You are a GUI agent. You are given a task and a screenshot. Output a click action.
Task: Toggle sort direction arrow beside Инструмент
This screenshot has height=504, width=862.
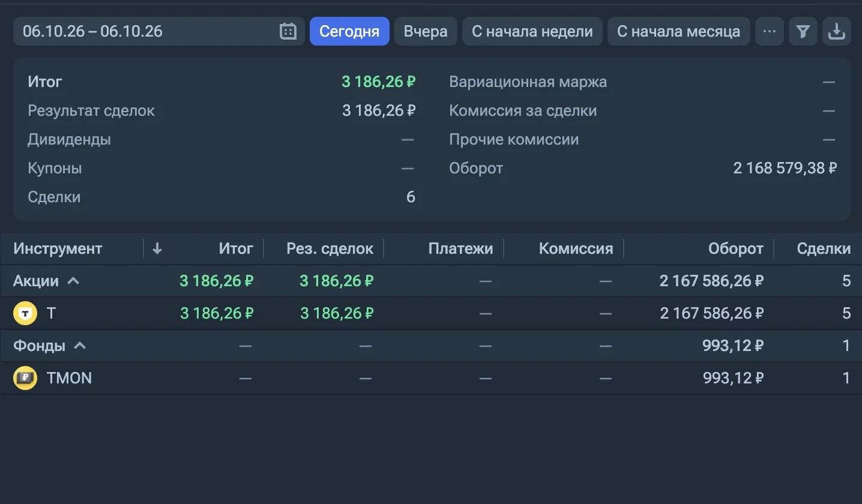point(157,248)
